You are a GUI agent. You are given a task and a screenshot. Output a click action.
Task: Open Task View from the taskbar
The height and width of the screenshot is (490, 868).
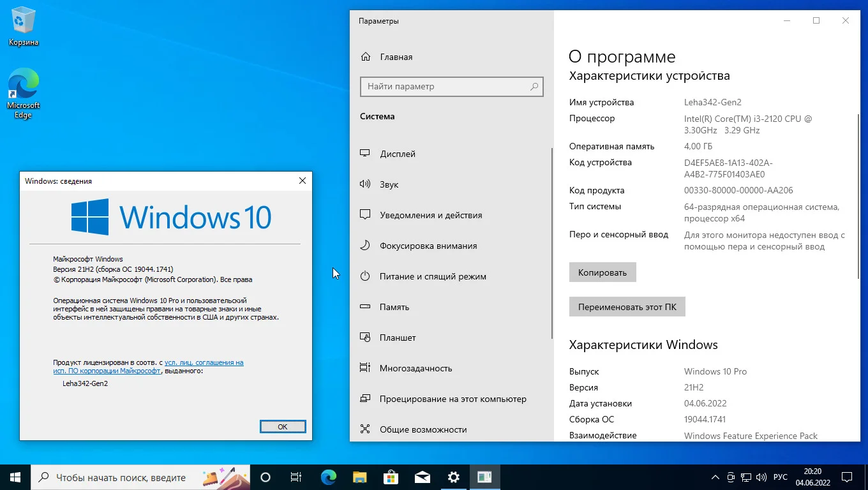tap(296, 477)
